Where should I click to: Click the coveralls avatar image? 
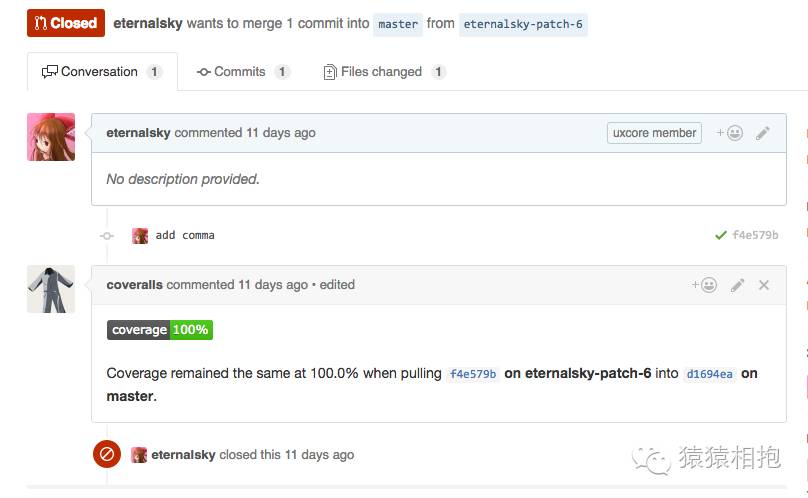click(51, 289)
